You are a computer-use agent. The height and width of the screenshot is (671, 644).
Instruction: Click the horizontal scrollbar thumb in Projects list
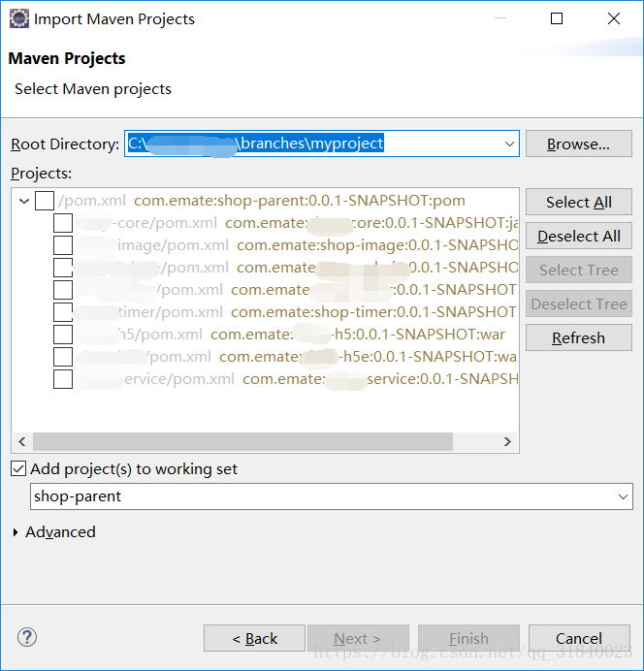[242, 441]
